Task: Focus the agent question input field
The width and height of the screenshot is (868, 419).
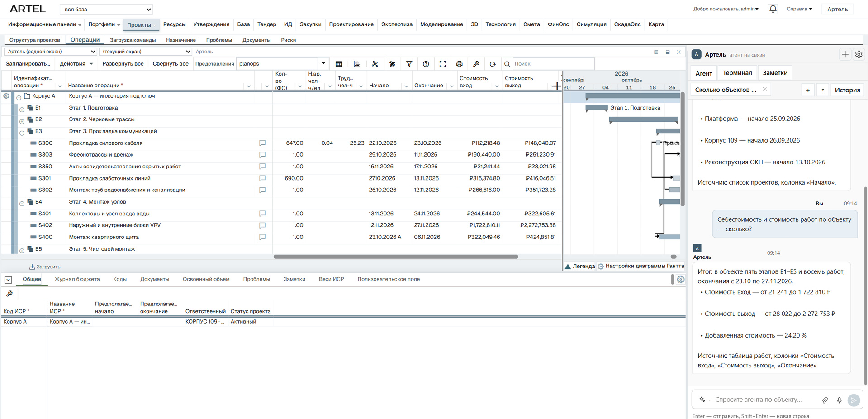Action: (x=764, y=400)
